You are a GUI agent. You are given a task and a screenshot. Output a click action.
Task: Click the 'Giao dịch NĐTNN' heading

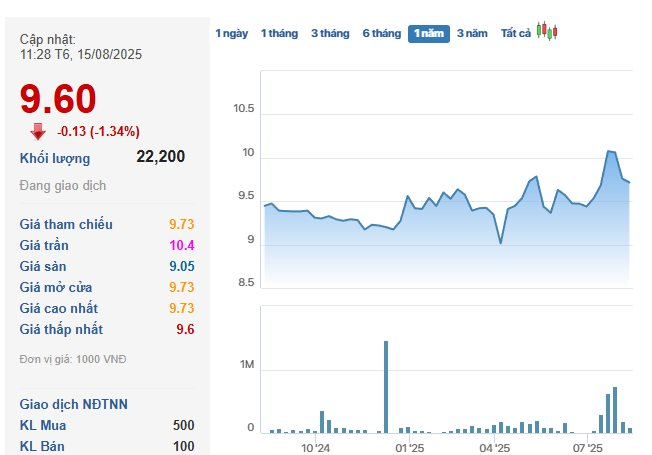[73, 404]
